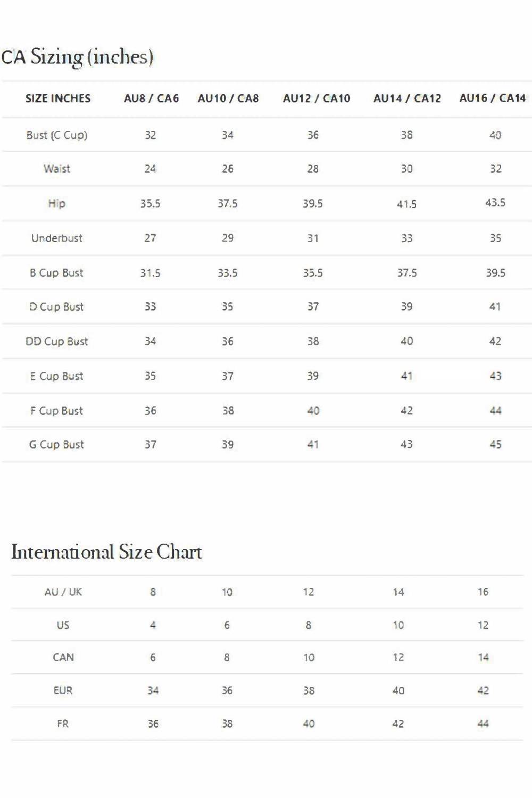The width and height of the screenshot is (532, 798).
Task: Click the G Cup Bust row label
Action: (57, 445)
